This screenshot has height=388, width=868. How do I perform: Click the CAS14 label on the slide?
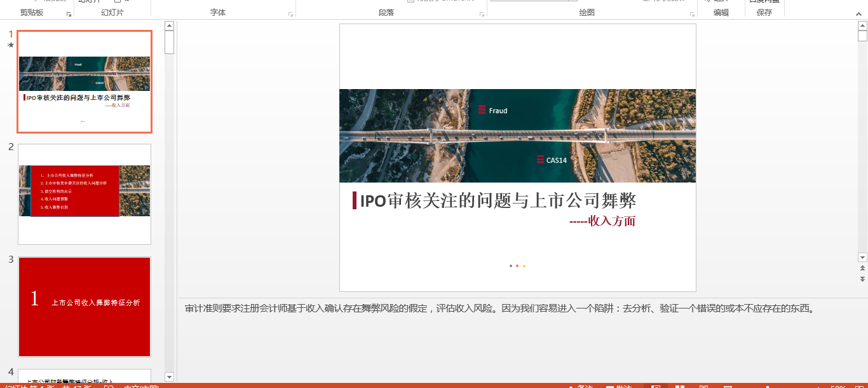coord(557,160)
